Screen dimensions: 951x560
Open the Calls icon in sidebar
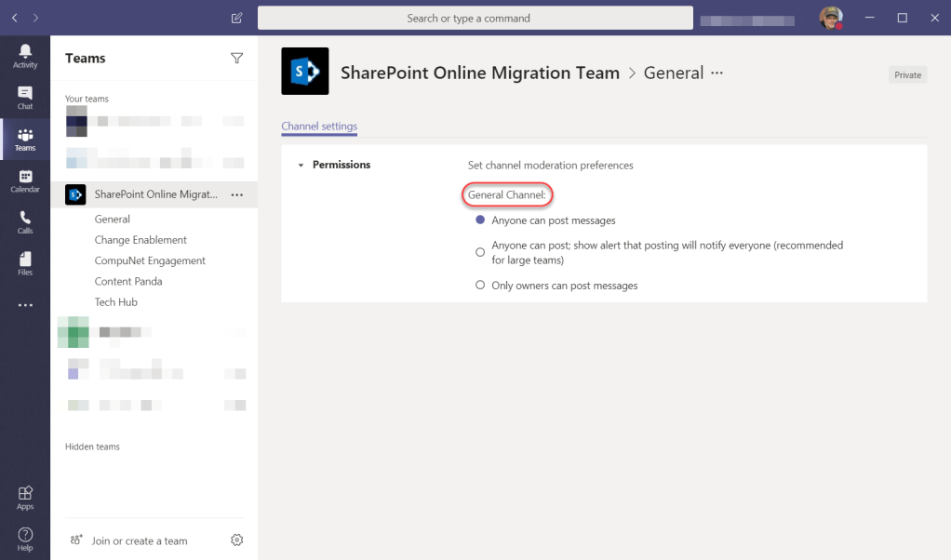tap(25, 221)
